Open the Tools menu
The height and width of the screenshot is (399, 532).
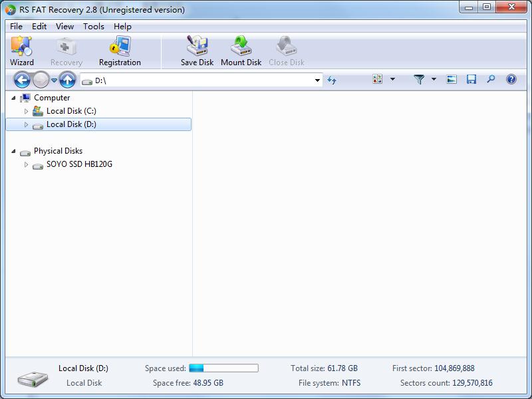click(x=93, y=27)
